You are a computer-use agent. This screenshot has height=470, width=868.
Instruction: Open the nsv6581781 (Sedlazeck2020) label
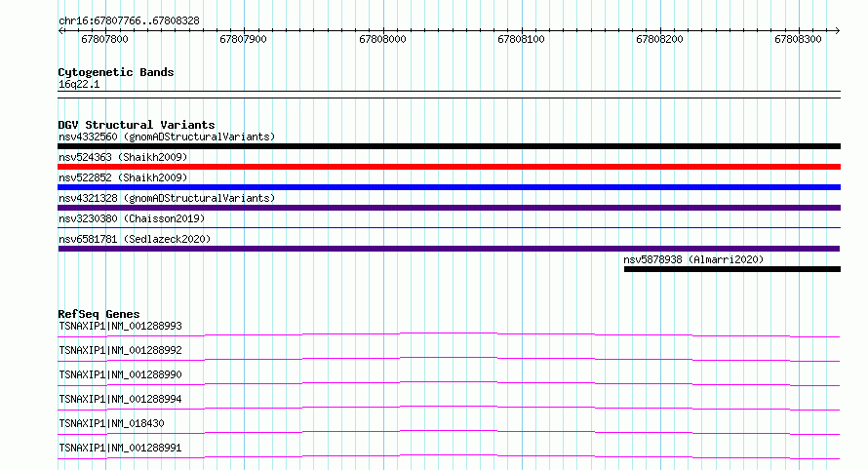coord(135,239)
